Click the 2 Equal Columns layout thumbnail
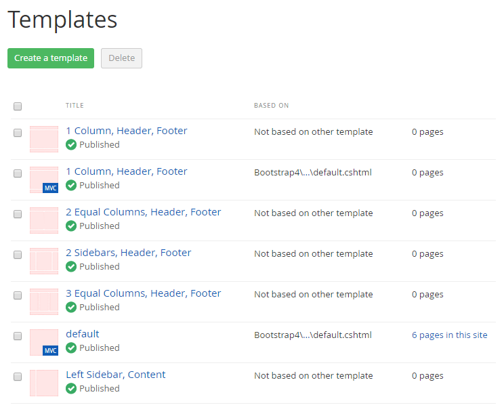Viewport: 504px width, 420px height. tap(44, 221)
